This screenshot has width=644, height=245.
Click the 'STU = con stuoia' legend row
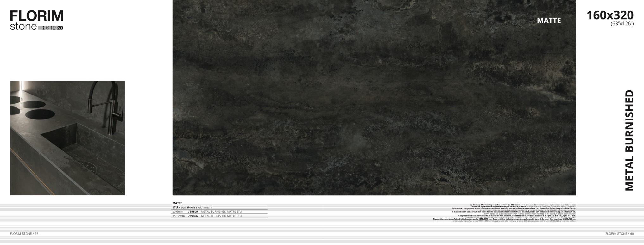click(x=192, y=207)
